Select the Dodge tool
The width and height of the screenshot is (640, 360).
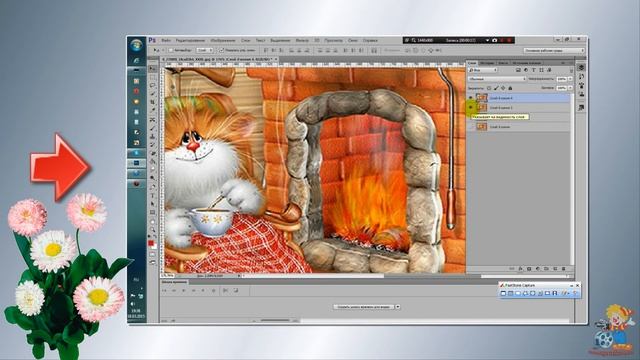click(153, 178)
